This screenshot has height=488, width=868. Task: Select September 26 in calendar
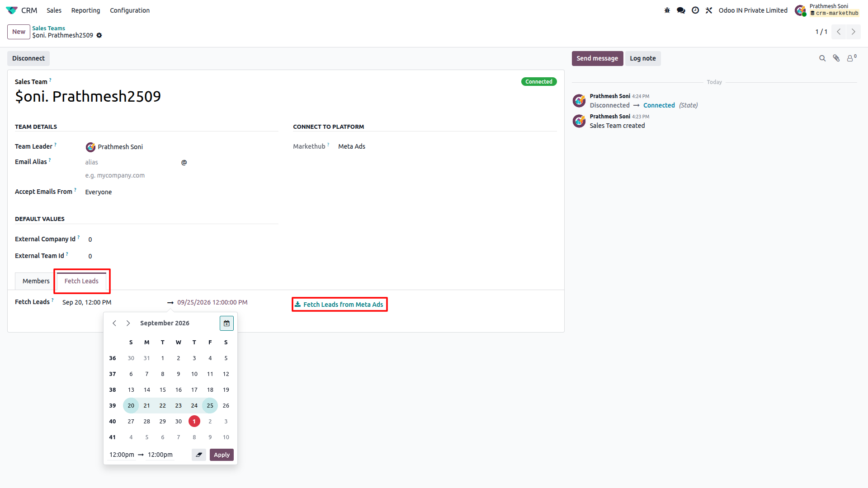(226, 405)
